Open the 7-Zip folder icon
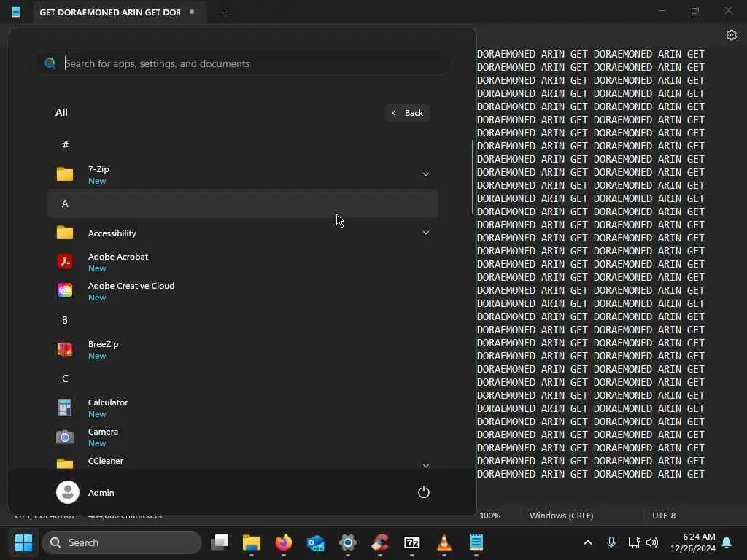 click(65, 174)
